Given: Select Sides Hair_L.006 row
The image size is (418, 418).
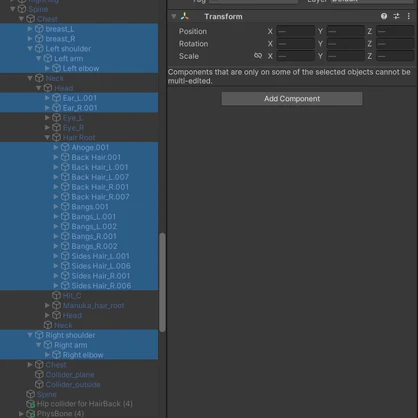Looking at the screenshot, I should pos(79,266).
